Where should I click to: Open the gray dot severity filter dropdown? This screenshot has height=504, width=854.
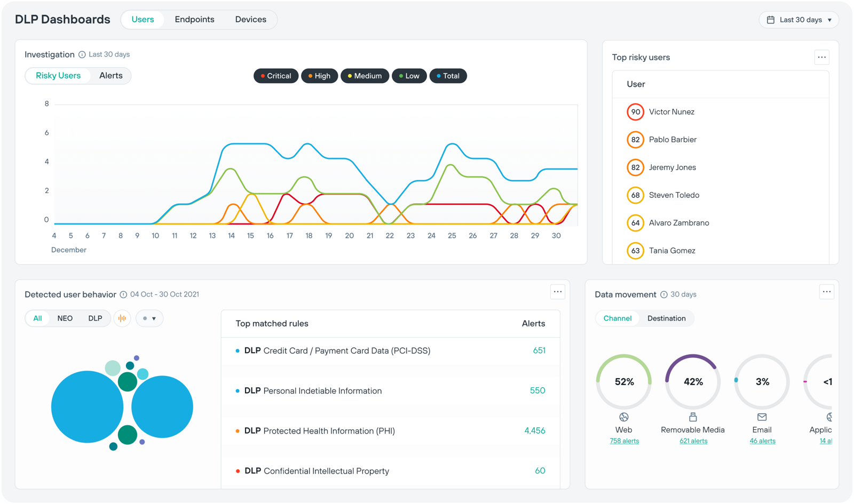point(149,318)
